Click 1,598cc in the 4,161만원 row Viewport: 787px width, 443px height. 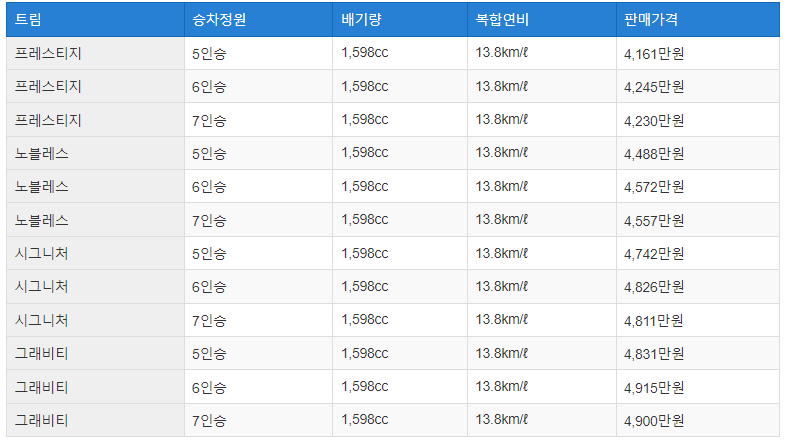365,53
